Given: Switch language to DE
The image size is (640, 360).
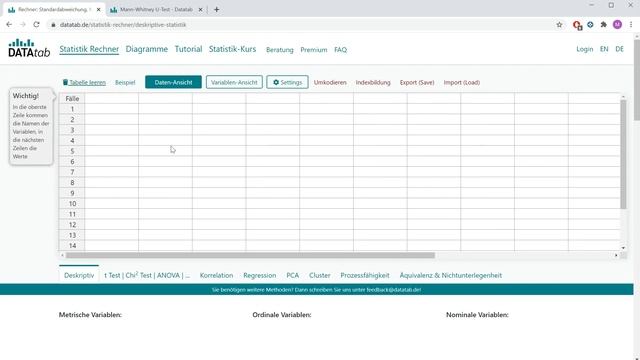Looking at the screenshot, I should tap(620, 49).
